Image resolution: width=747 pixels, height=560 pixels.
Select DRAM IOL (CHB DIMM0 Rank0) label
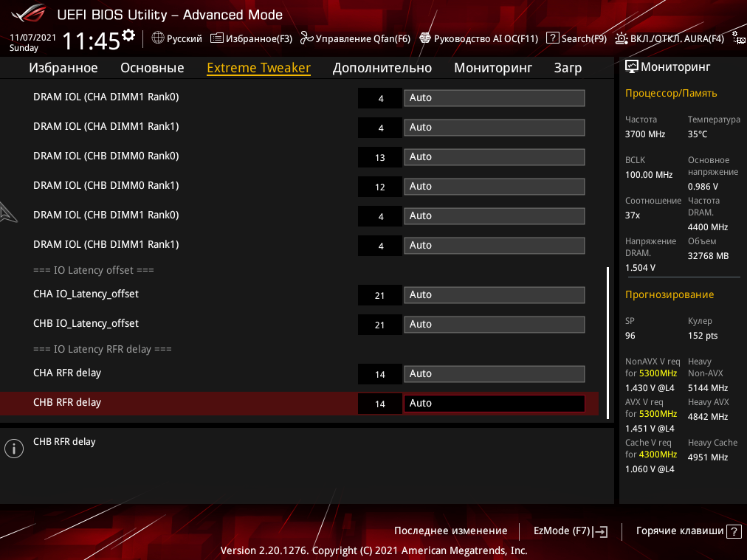[106, 156]
